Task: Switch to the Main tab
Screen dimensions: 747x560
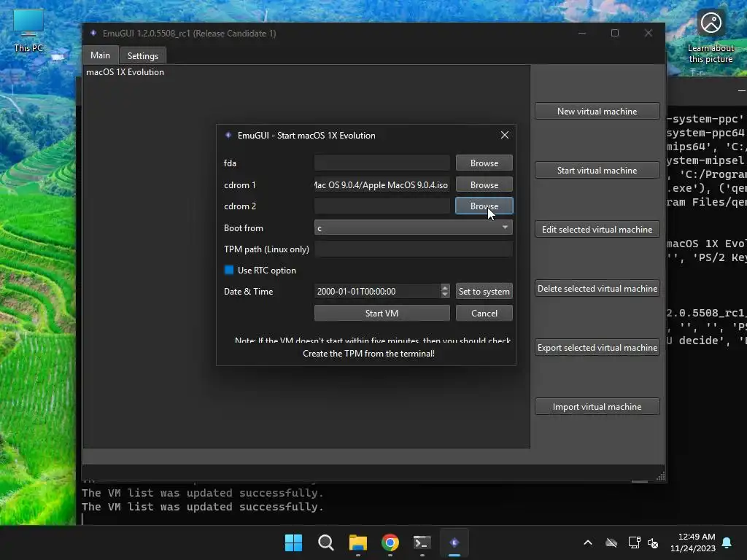Action: 100,55
